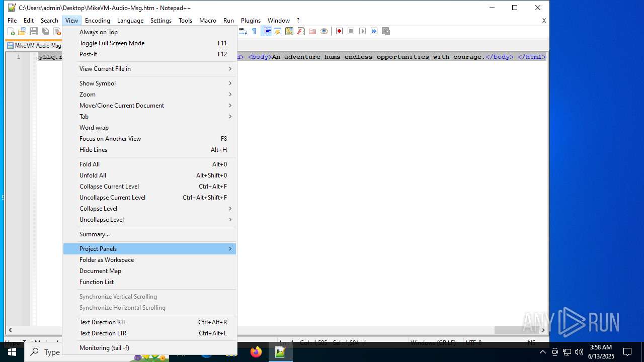Choose Focus on Another View

(x=149, y=139)
